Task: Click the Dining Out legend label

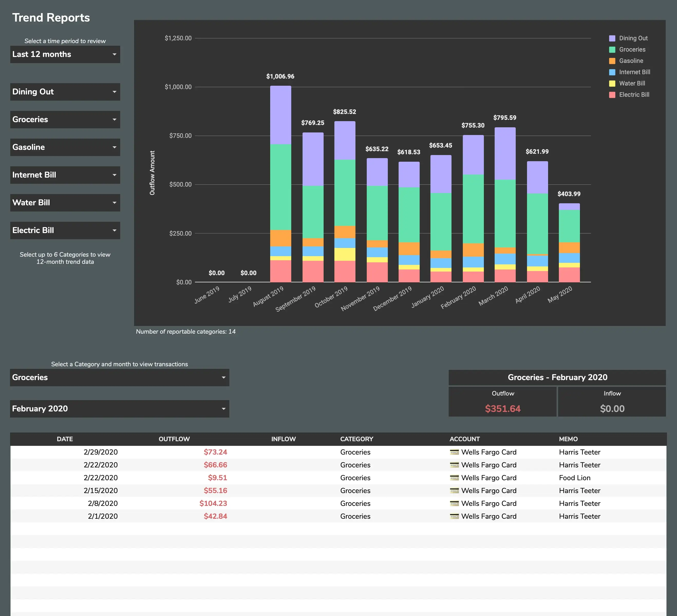Action: coord(633,38)
